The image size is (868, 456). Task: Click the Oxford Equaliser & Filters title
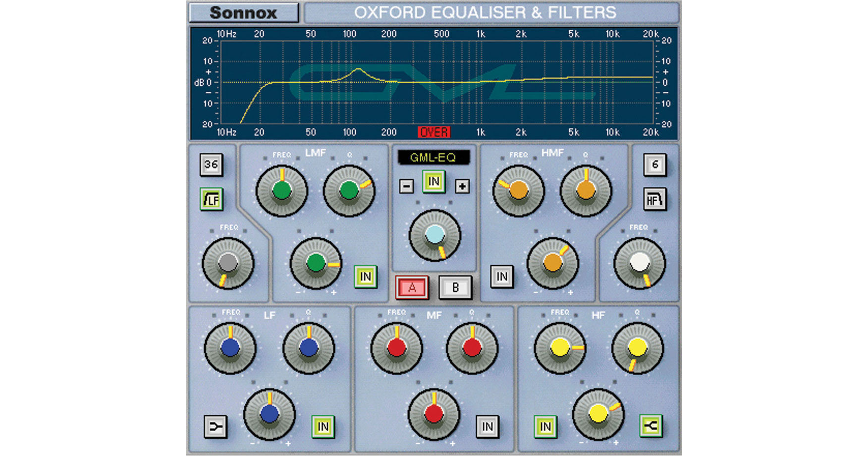click(485, 12)
